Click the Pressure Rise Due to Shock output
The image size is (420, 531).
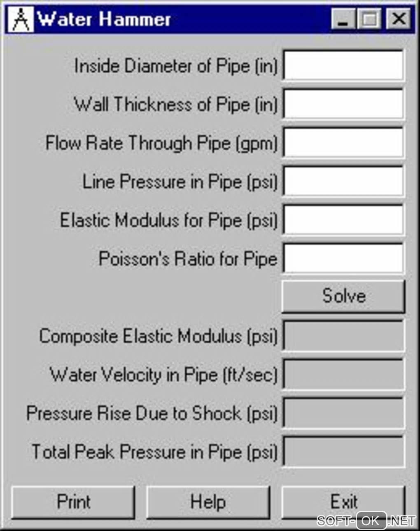tap(343, 414)
